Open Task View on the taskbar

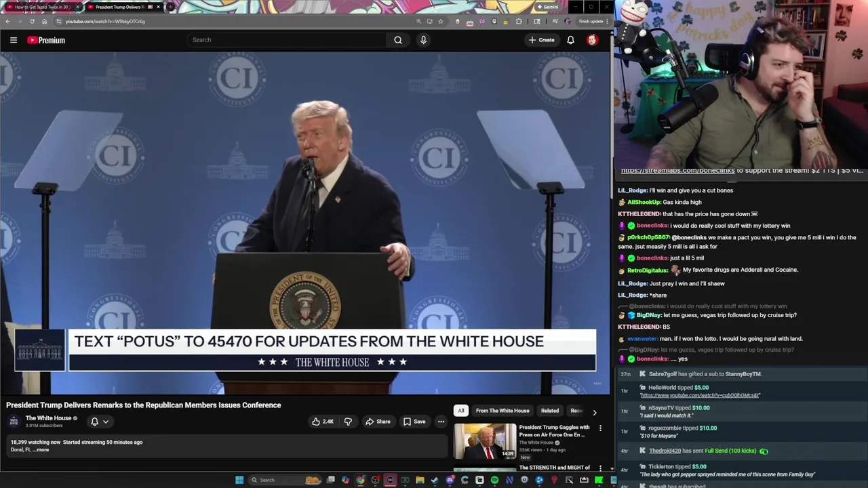[x=330, y=480]
